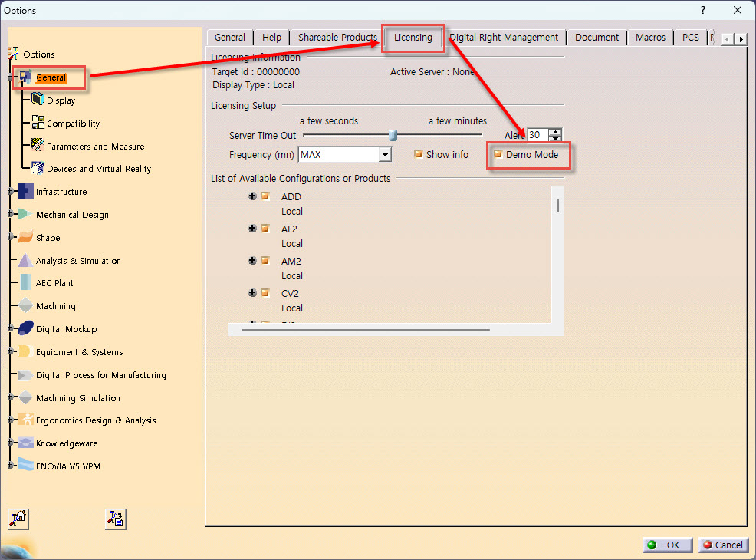
Task: Click the General category icon in tree
Action: click(26, 77)
